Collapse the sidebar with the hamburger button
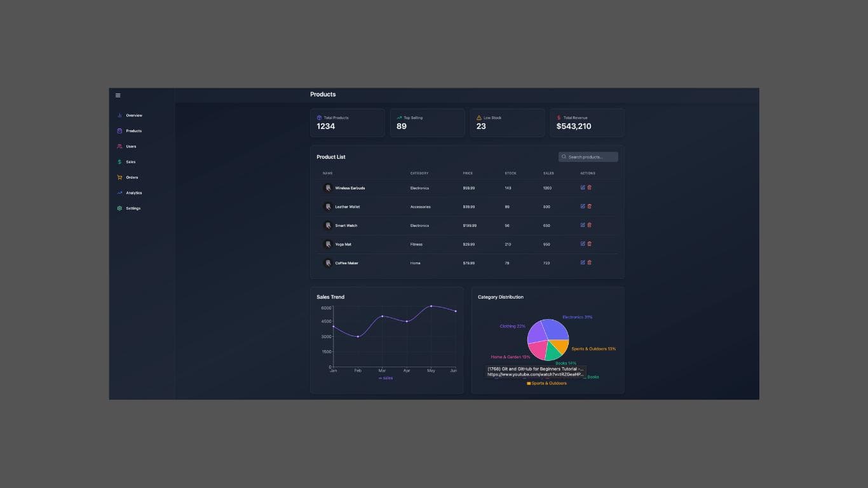This screenshot has width=868, height=488. 118,95
